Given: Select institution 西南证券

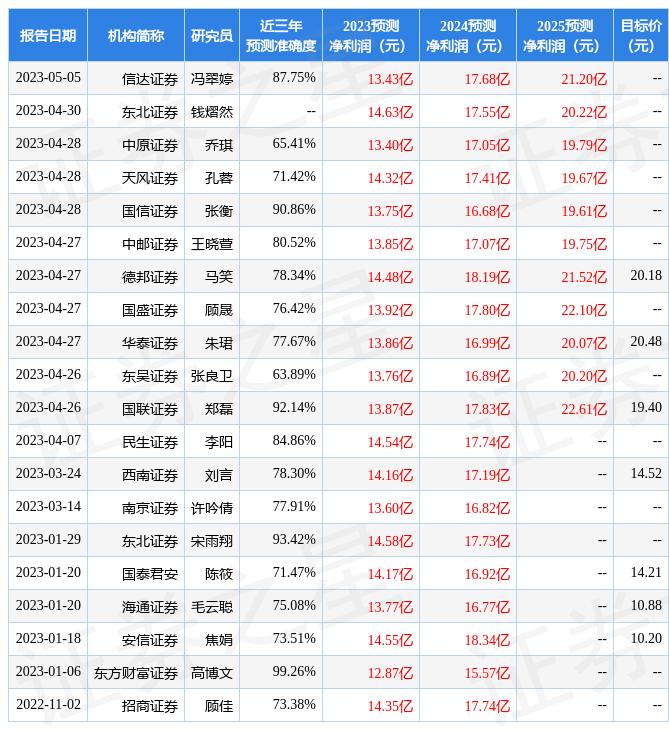Looking at the screenshot, I should (150, 475).
